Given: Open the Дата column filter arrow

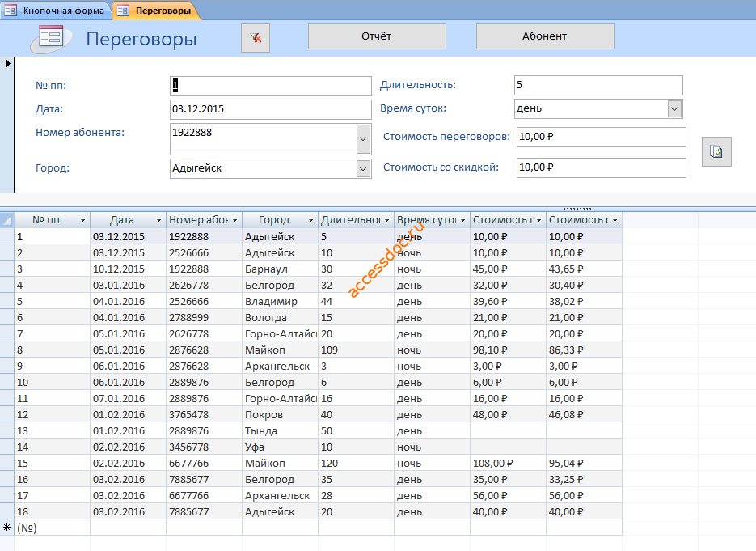Looking at the screenshot, I should click(158, 221).
